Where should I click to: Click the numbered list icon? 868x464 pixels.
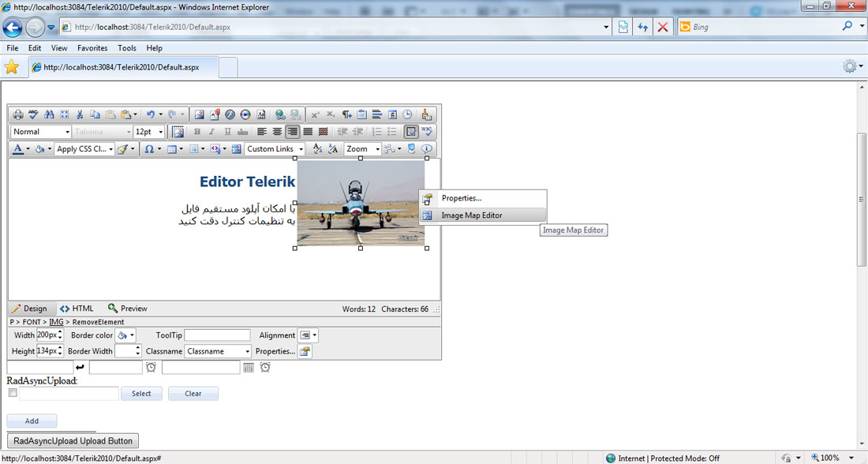tap(377, 132)
